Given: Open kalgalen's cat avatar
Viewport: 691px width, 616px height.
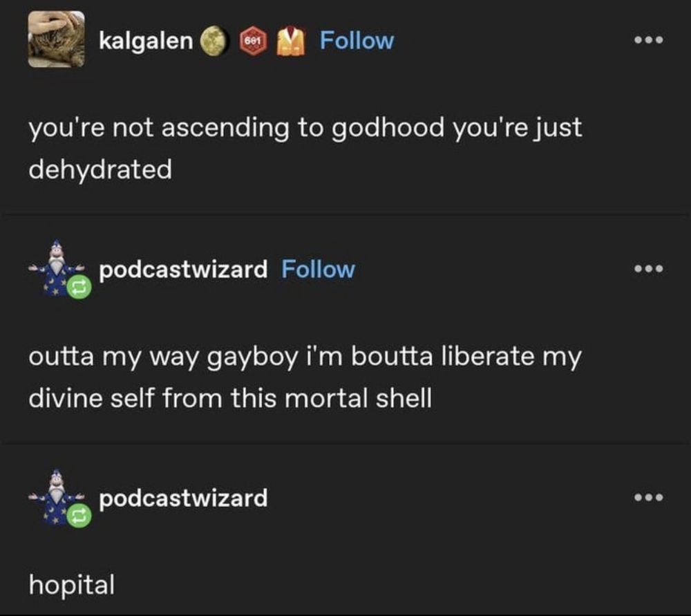Looking at the screenshot, I should 57,39.
